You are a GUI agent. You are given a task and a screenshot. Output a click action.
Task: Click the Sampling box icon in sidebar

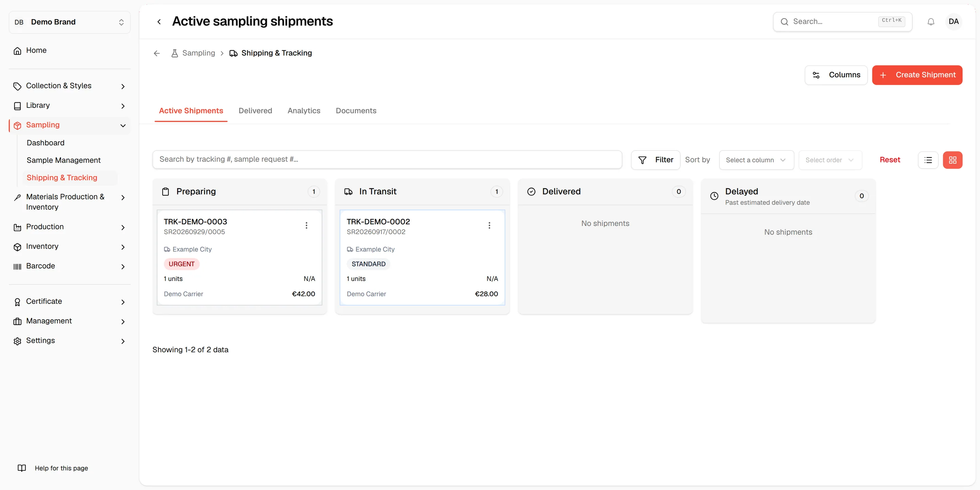point(17,126)
